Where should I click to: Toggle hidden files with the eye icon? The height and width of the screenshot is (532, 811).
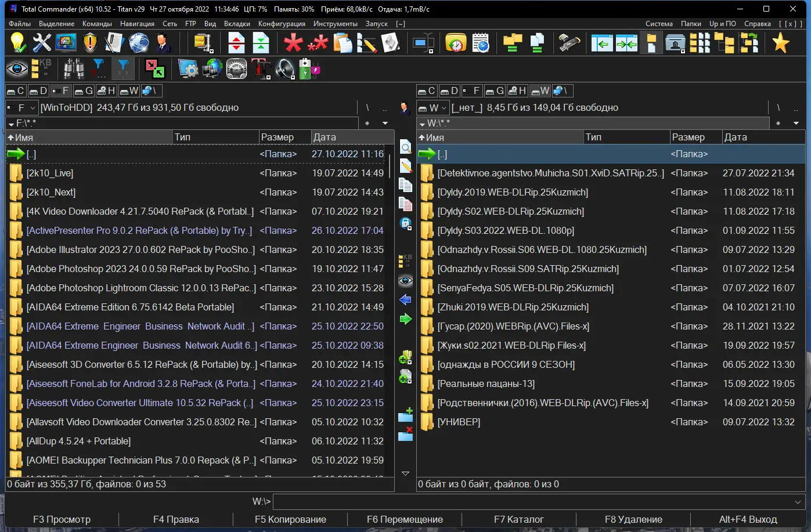pos(17,69)
